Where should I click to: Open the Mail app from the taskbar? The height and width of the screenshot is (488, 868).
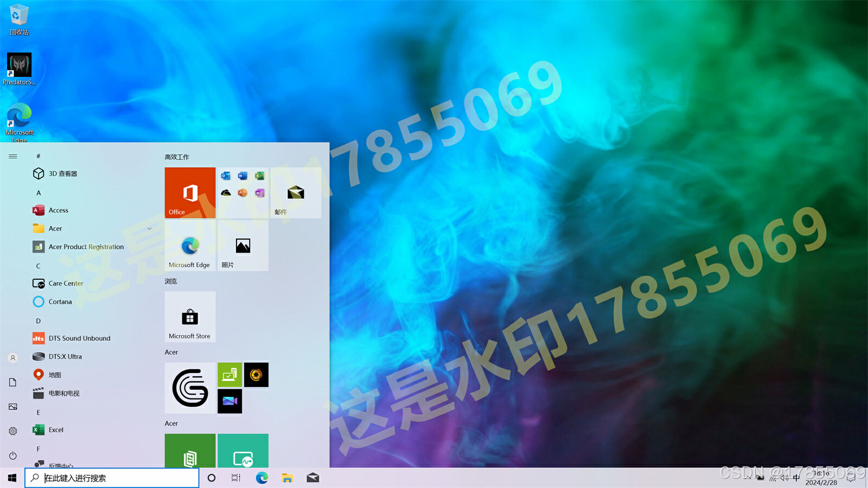313,478
